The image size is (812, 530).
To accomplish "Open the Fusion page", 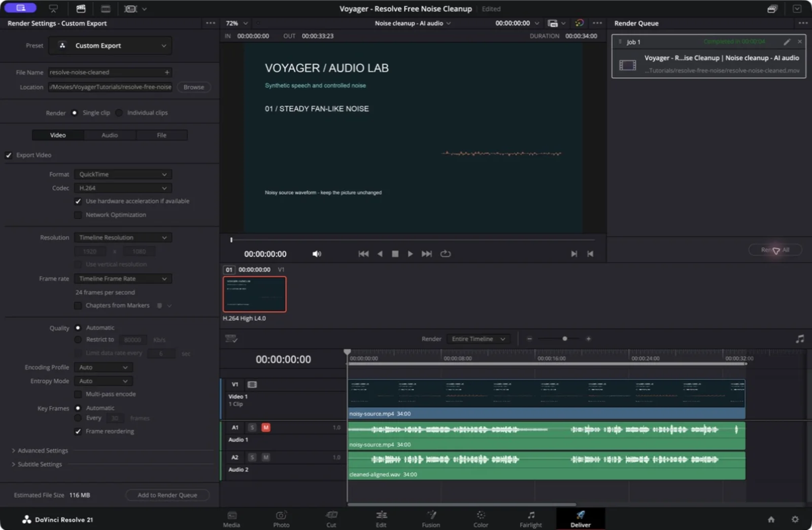I will [x=431, y=519].
